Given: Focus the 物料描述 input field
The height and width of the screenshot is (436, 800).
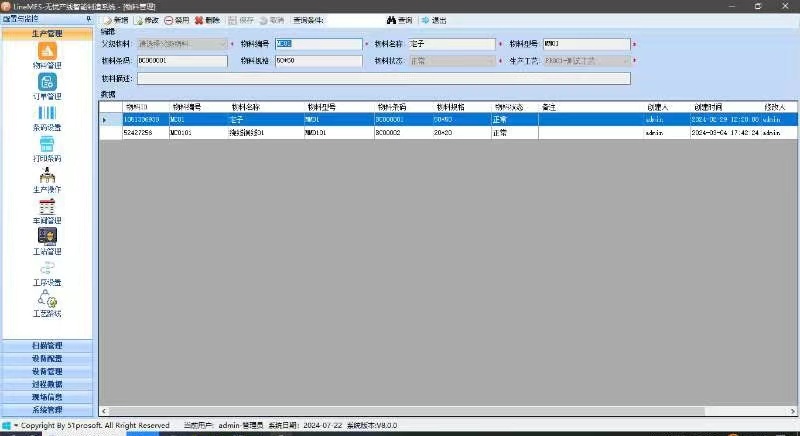Looking at the screenshot, I should (384, 79).
